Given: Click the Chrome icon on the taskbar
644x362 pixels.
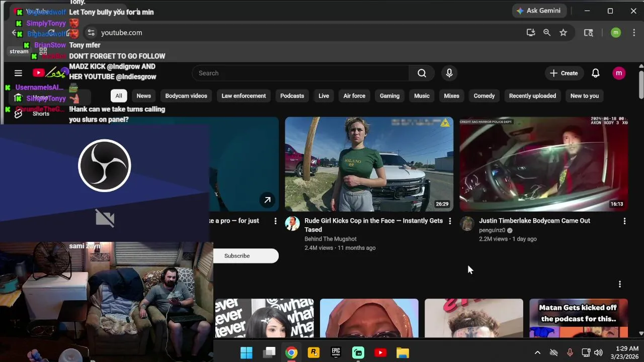Looking at the screenshot, I should [291, 353].
